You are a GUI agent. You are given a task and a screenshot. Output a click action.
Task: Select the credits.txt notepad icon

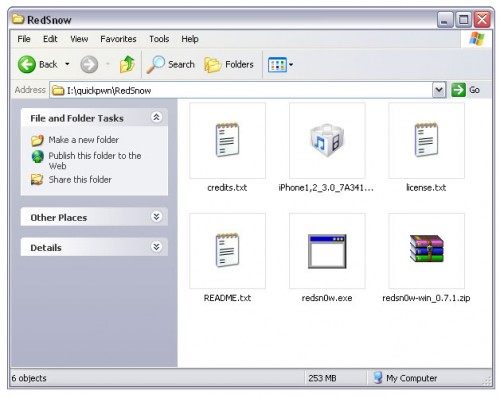pyautogui.click(x=227, y=140)
